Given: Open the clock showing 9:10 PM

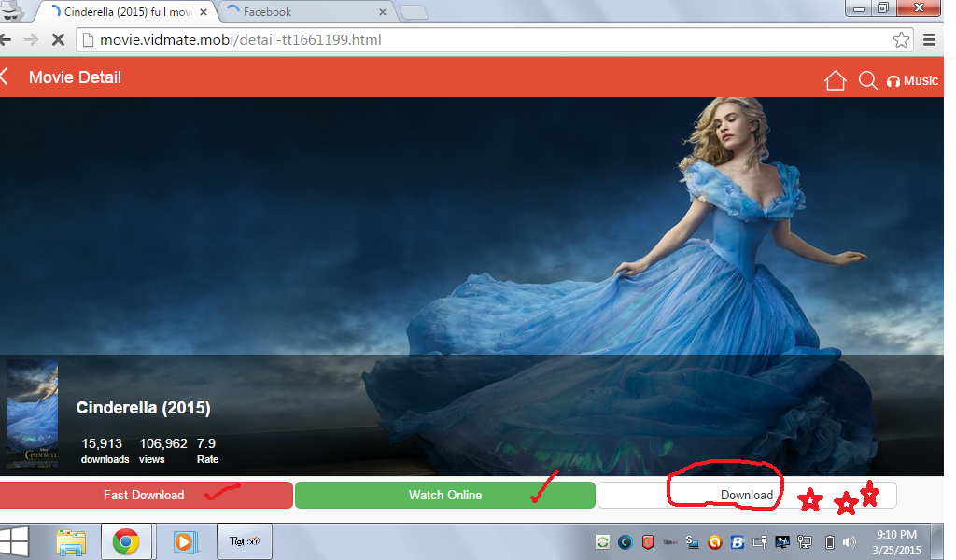Looking at the screenshot, I should coord(896,541).
